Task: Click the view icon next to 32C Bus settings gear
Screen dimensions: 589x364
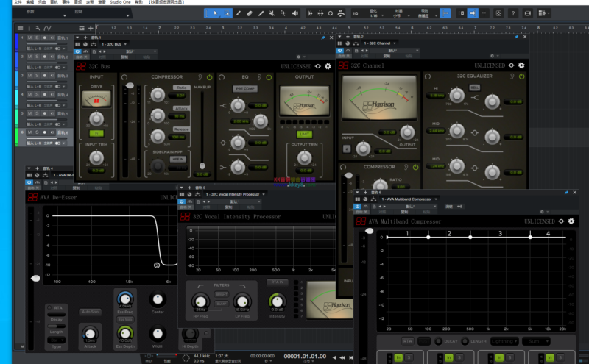Action: [318, 66]
